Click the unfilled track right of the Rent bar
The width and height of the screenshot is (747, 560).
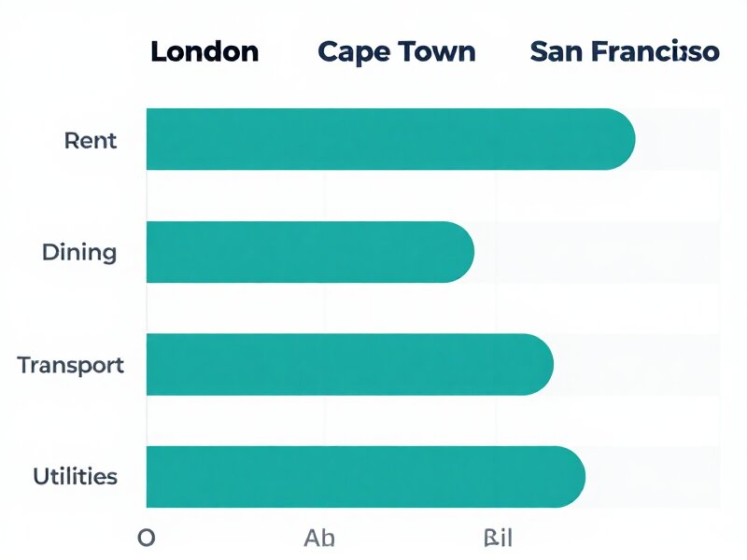click(679, 139)
